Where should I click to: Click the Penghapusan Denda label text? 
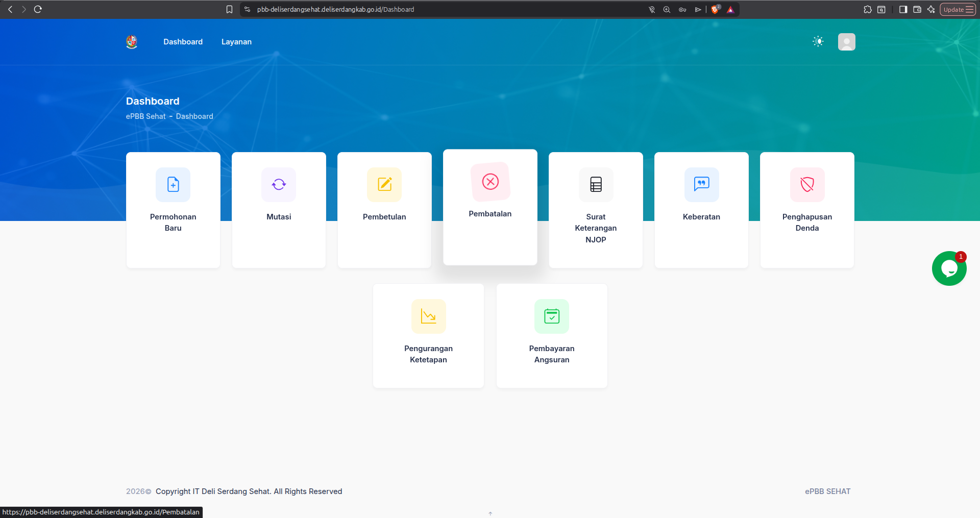click(x=807, y=223)
